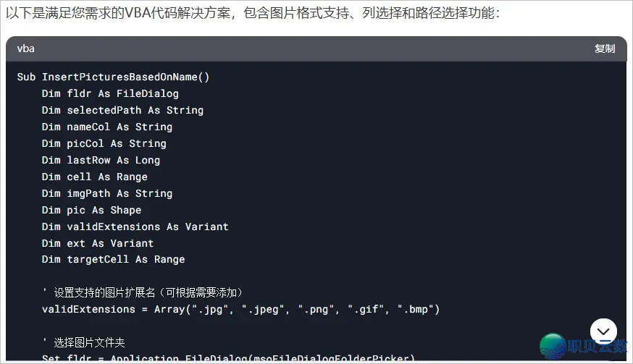Click the Dim ext As Variant line

click(98, 243)
